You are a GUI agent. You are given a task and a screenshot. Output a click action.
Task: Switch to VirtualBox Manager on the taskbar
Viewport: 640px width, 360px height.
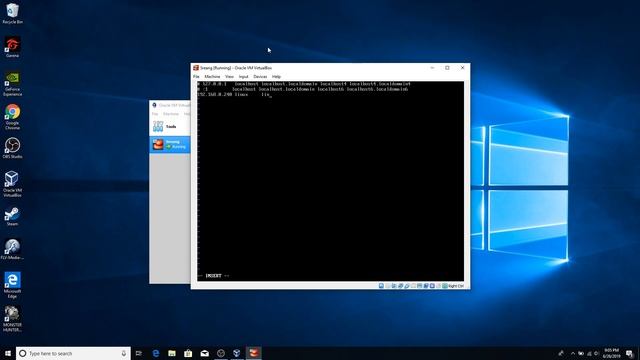click(x=237, y=353)
